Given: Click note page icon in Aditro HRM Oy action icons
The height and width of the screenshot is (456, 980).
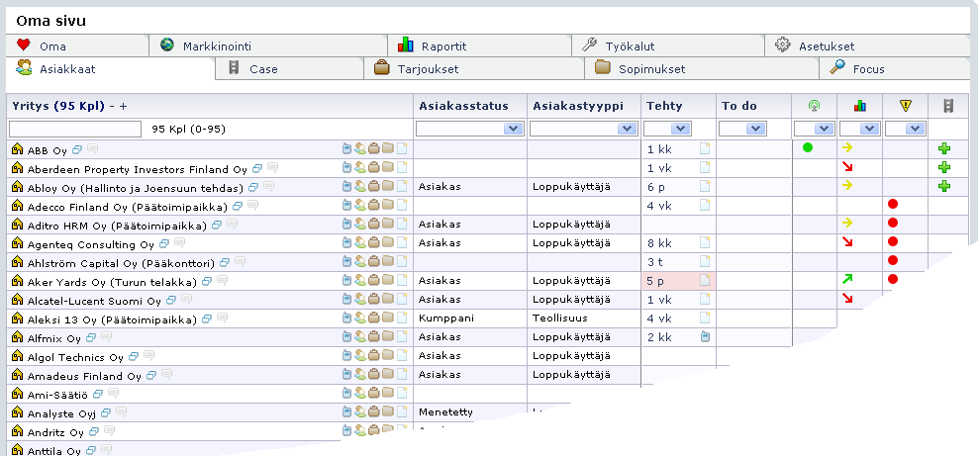Looking at the screenshot, I should (401, 224).
